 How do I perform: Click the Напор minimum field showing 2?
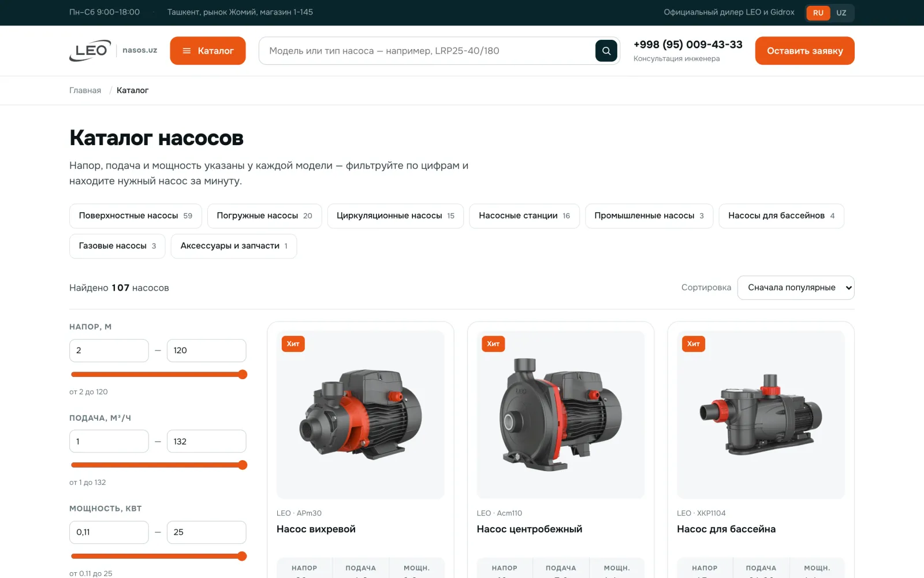coord(109,351)
